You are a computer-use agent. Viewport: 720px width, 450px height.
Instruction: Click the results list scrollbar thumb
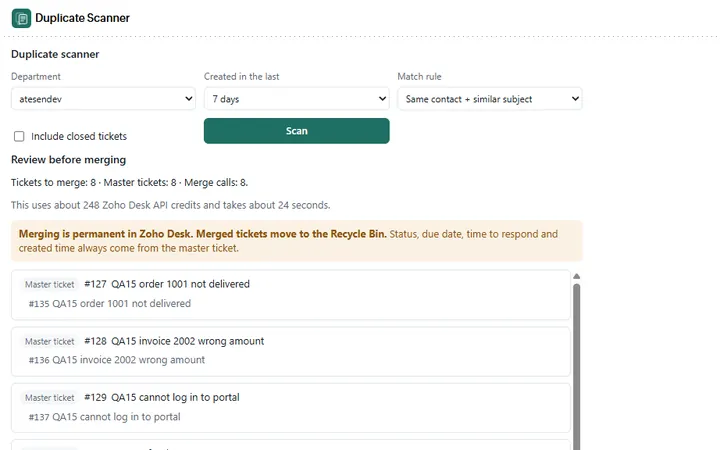coord(577,366)
